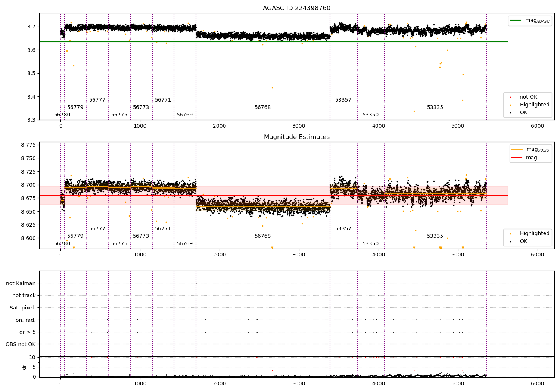Click the 'OBS not OK' axis label

(x=21, y=344)
